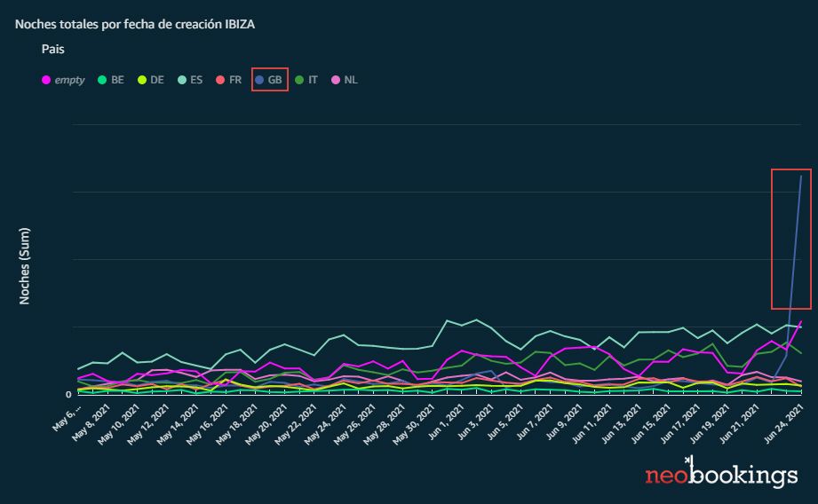Click the 'Noches (Sum)' y-axis title
Screen dimensions: 818x504
point(26,266)
